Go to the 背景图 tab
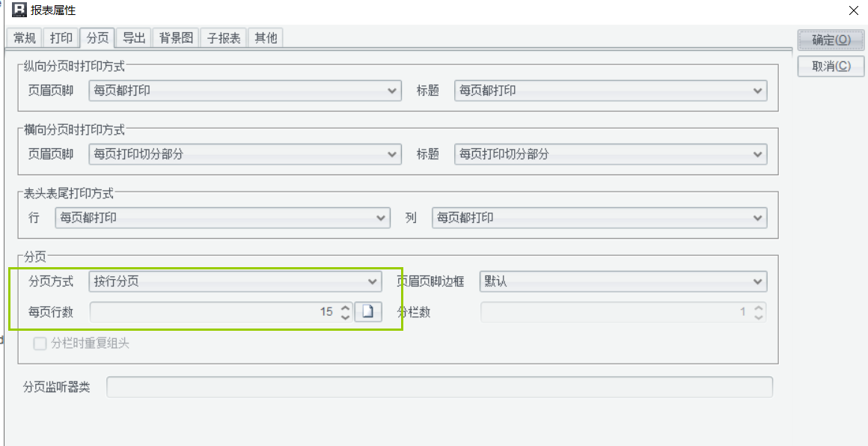The height and width of the screenshot is (446, 868). click(177, 38)
